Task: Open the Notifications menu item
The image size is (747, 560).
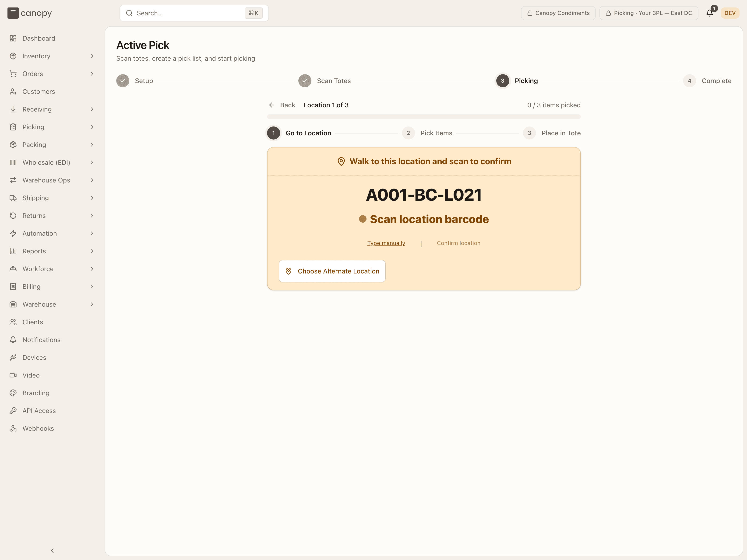Action: tap(52, 339)
